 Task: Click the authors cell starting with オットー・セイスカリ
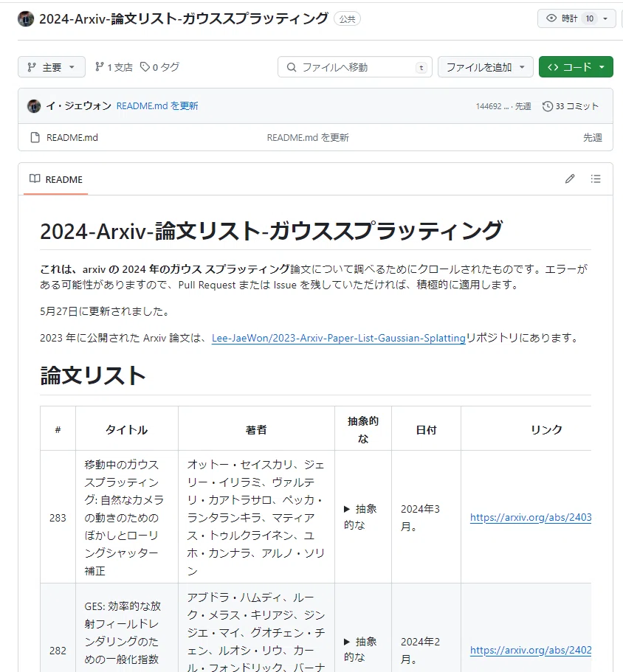tap(255, 517)
